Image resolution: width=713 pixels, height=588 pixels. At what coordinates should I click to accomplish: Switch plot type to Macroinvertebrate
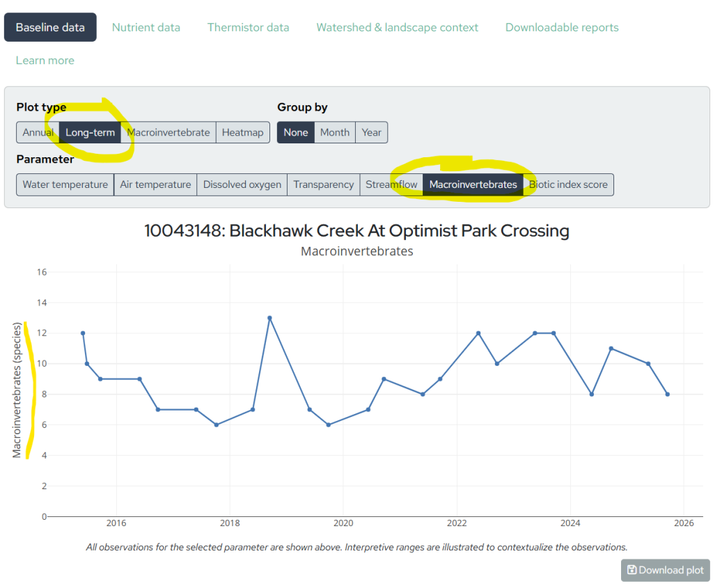point(168,132)
